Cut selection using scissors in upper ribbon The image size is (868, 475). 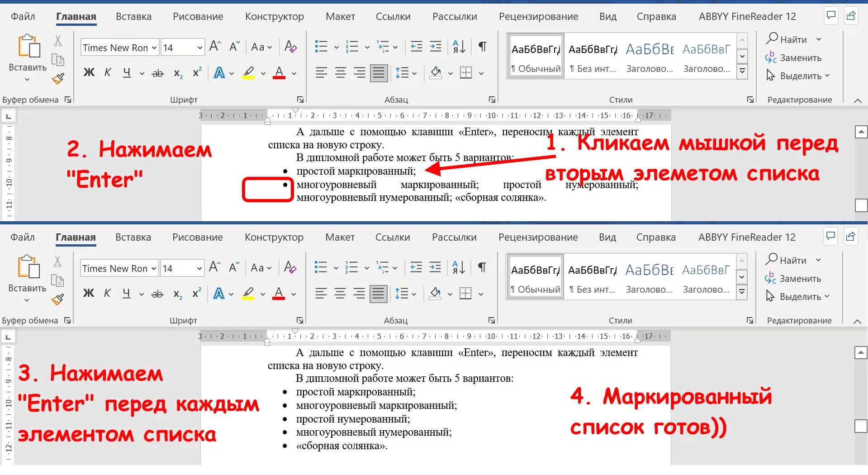click(x=57, y=41)
